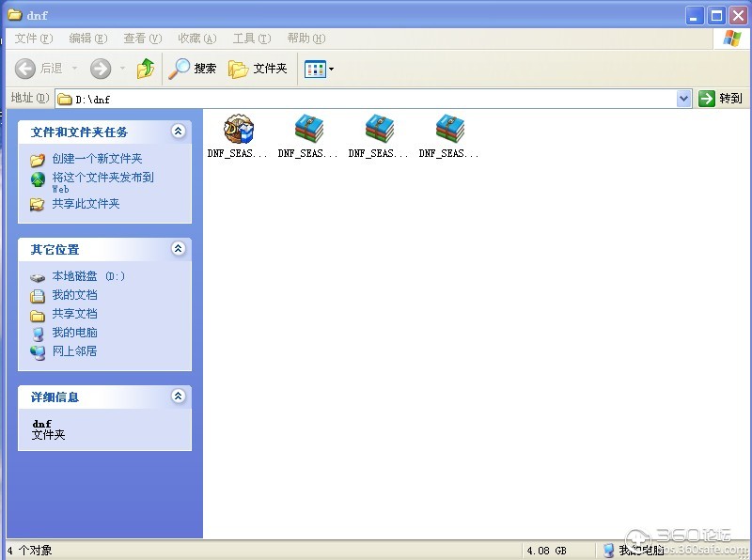Open Forward button history dropdown arrow
The width and height of the screenshot is (752, 560).
(x=123, y=69)
